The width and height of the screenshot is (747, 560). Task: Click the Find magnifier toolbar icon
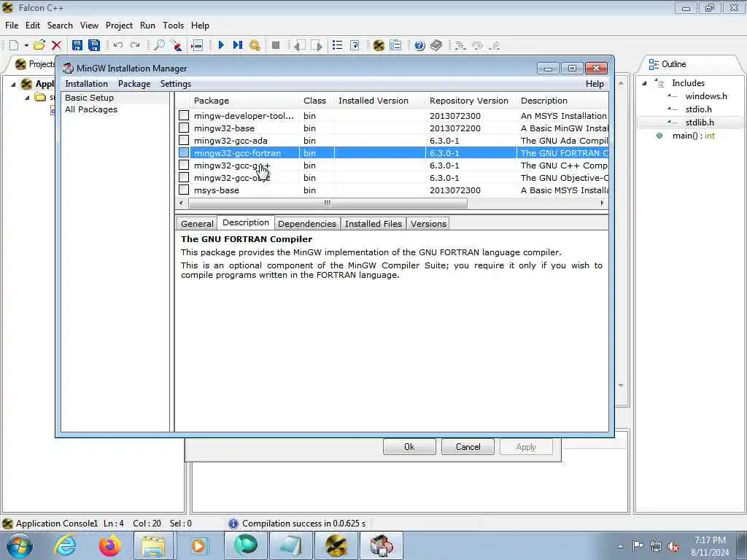coord(159,45)
